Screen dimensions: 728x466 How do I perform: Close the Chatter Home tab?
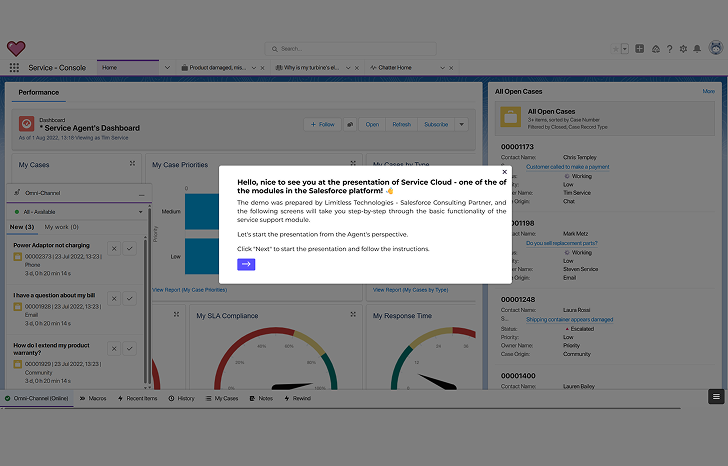451,68
